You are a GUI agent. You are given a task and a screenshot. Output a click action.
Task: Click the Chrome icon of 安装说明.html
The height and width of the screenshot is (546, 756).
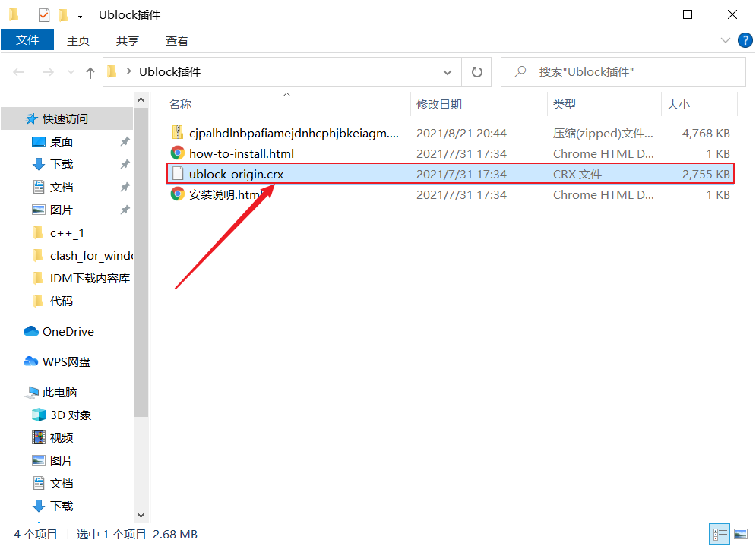pos(178,194)
